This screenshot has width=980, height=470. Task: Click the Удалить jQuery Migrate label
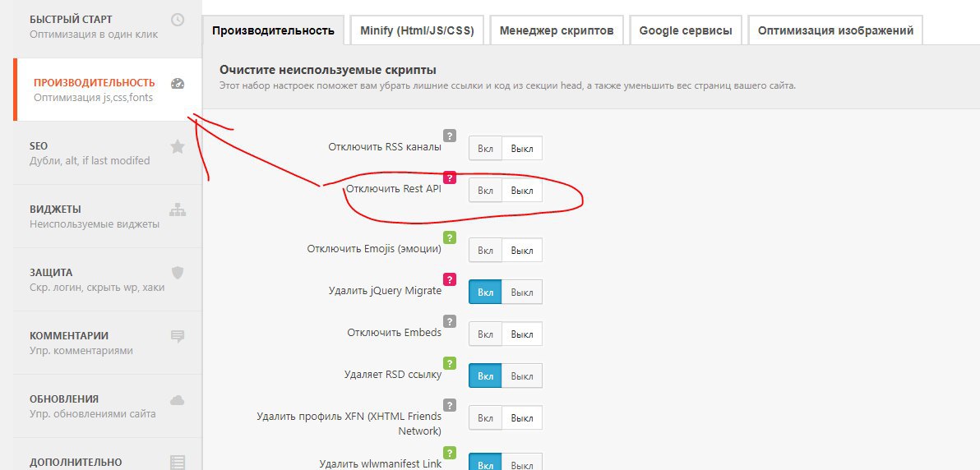pos(385,291)
